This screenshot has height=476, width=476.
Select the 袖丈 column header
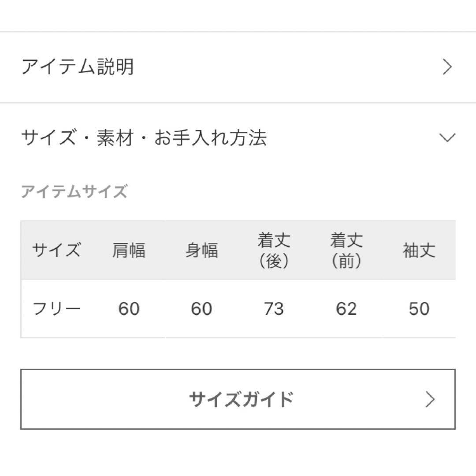pyautogui.click(x=419, y=250)
